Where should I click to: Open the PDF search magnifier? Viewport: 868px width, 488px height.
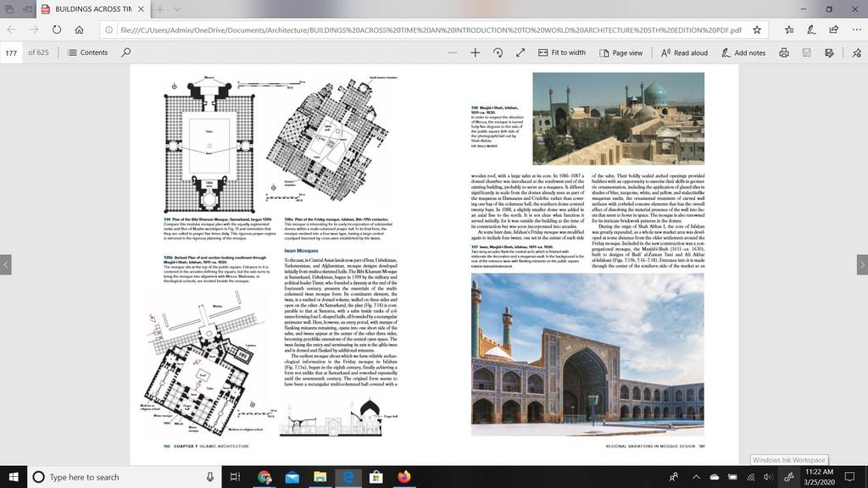pos(126,52)
